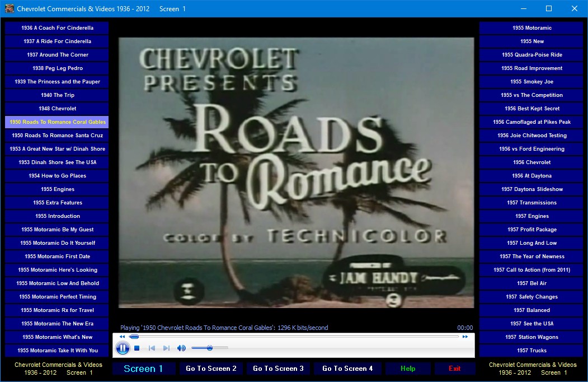Stop video playback
Viewport: 588px width, 382px height.
(x=137, y=348)
